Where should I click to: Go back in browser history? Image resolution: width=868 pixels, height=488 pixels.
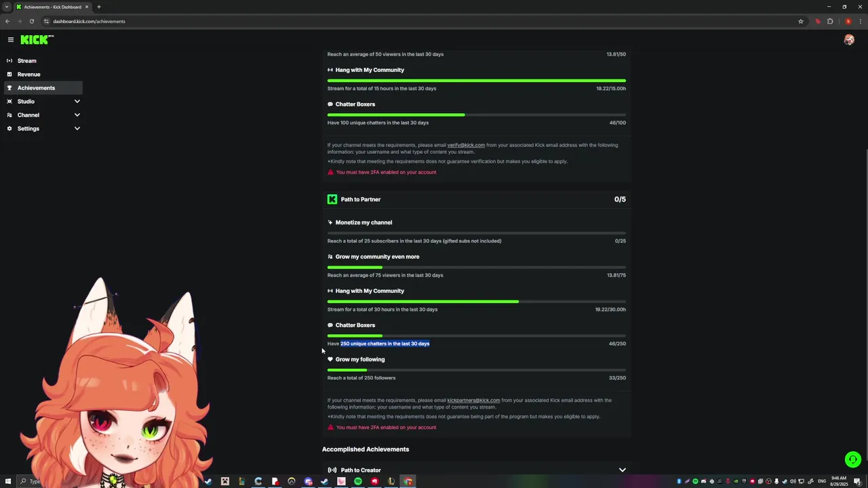click(7, 21)
